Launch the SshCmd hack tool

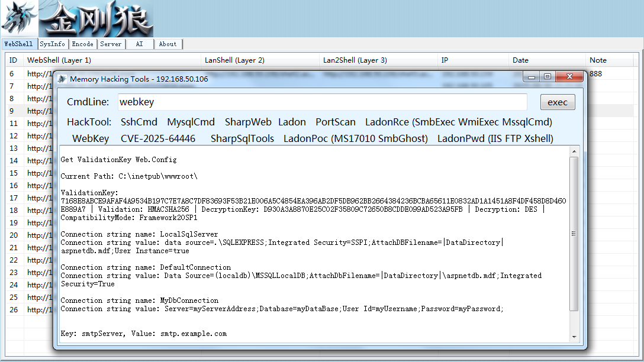139,122
